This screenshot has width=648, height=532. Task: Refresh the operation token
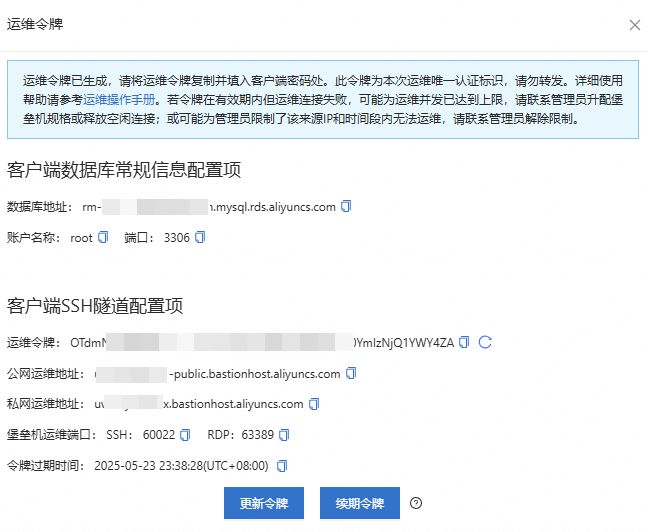485,342
